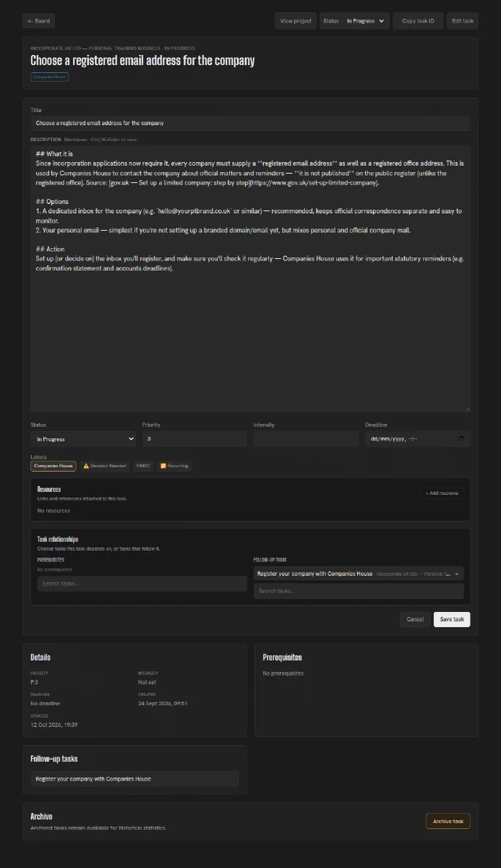Click the Task relationships heading
The height and width of the screenshot is (868, 501).
pos(58,540)
